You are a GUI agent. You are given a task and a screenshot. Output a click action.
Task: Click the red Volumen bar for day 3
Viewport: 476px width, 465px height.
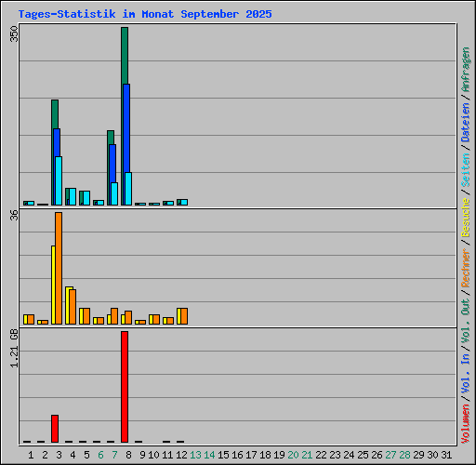click(x=55, y=429)
